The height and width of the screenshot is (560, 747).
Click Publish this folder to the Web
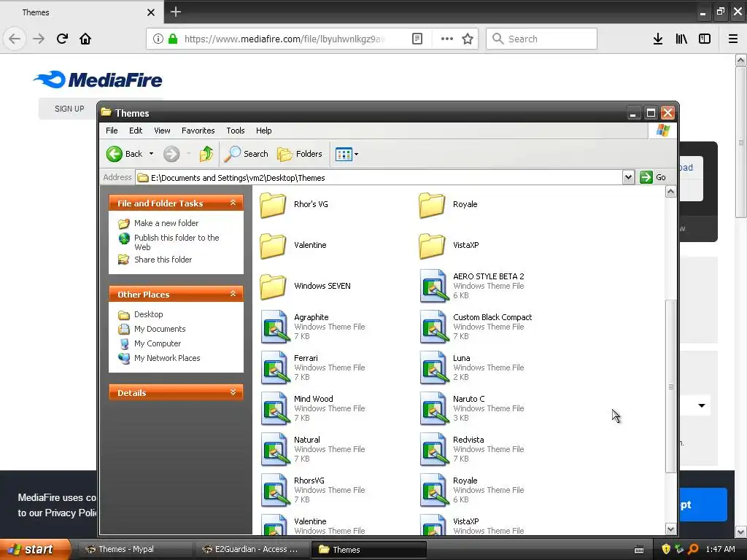tap(177, 242)
